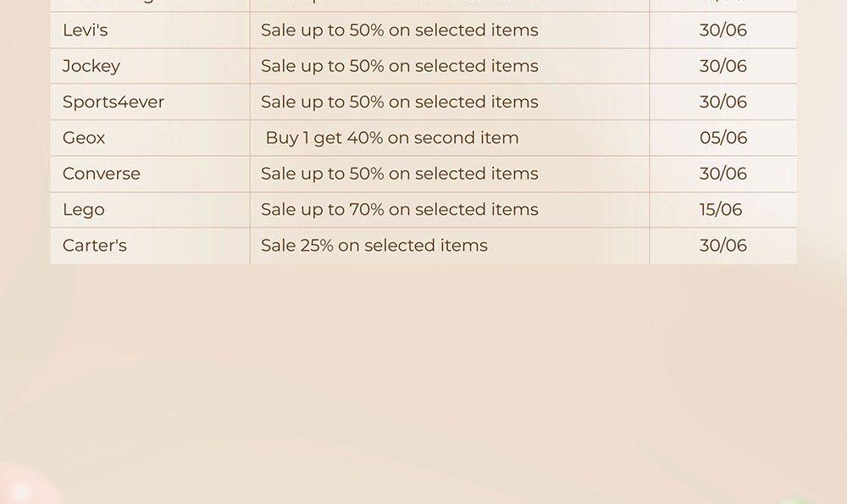Viewport: 847px width, 504px height.
Task: Click the Lego end date 15/06
Action: pyautogui.click(x=721, y=209)
